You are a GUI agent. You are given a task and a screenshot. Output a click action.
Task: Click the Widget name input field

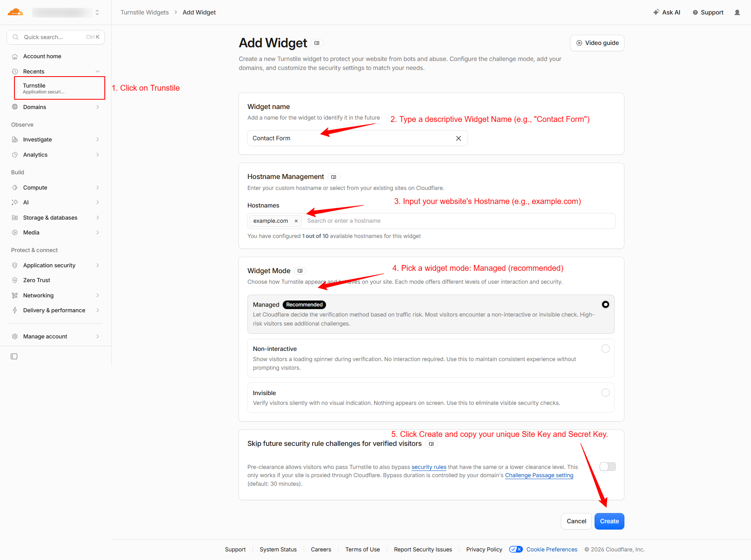[x=357, y=138]
